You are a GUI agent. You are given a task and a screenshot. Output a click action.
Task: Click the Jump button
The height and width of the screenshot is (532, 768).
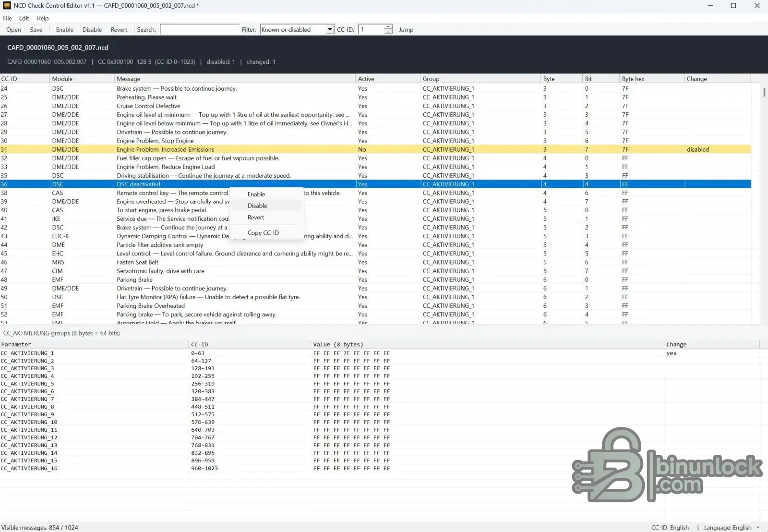406,30
